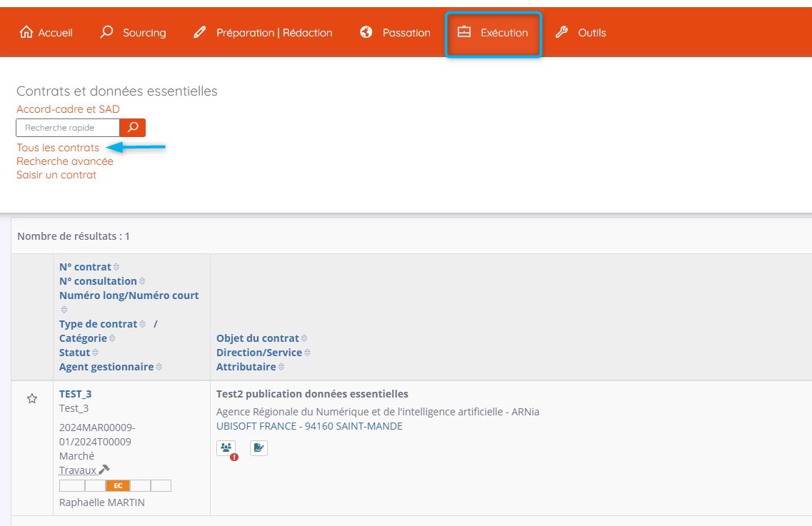Open the Outils menu

click(x=581, y=33)
